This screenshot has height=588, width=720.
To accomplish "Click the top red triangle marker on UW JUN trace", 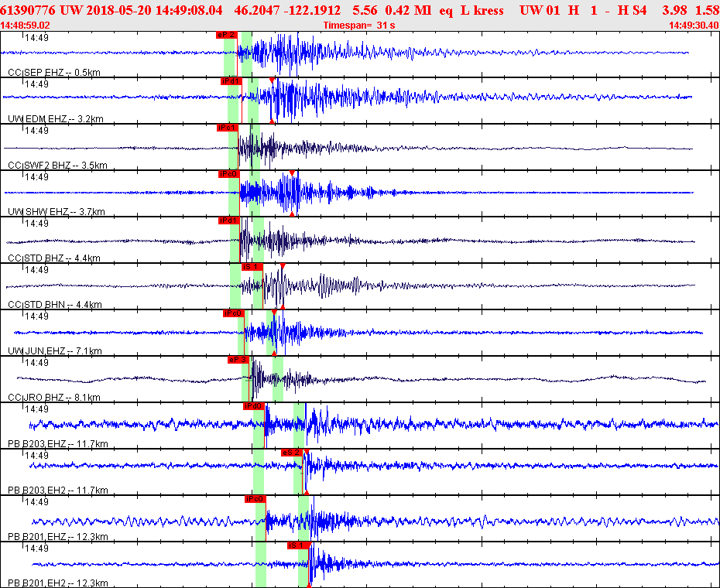I will tap(274, 313).
